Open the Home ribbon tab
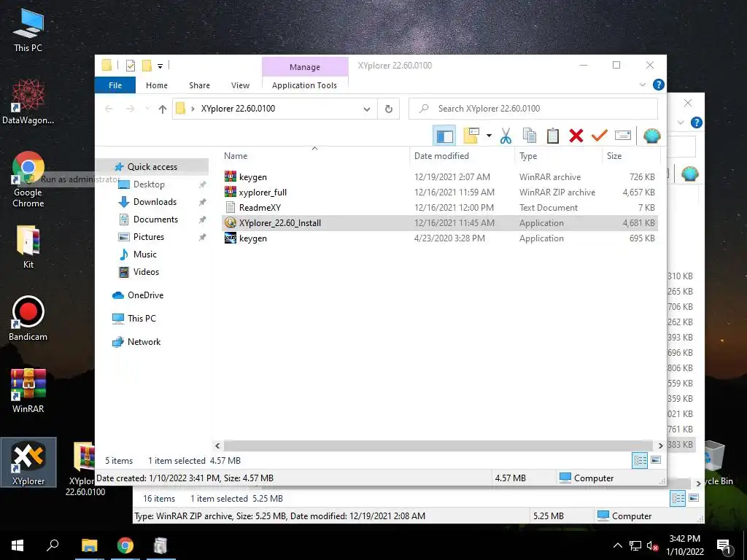This screenshot has height=560, width=747. [x=157, y=85]
